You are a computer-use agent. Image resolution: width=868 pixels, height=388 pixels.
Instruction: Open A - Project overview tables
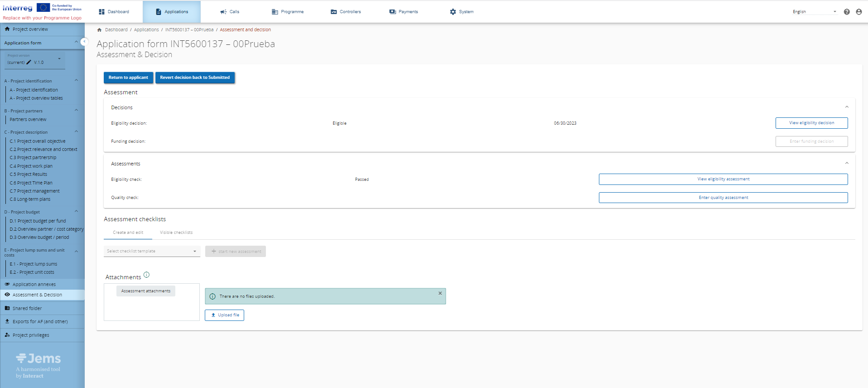(x=36, y=98)
